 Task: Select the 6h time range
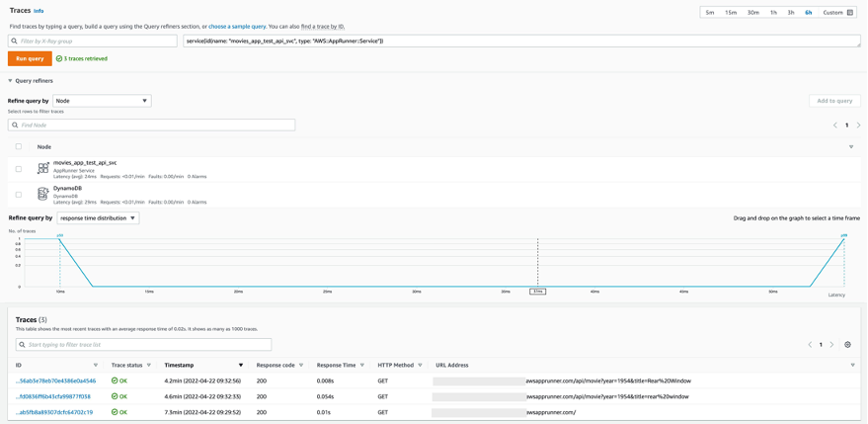[808, 12]
